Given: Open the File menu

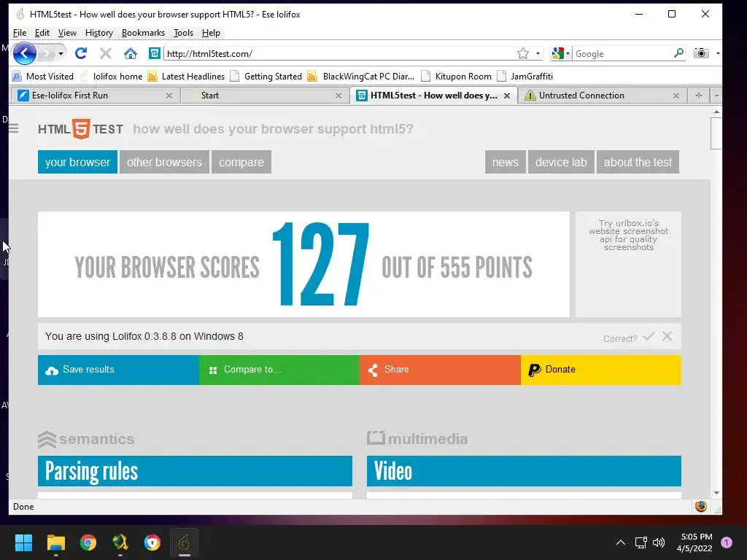Looking at the screenshot, I should pos(20,33).
